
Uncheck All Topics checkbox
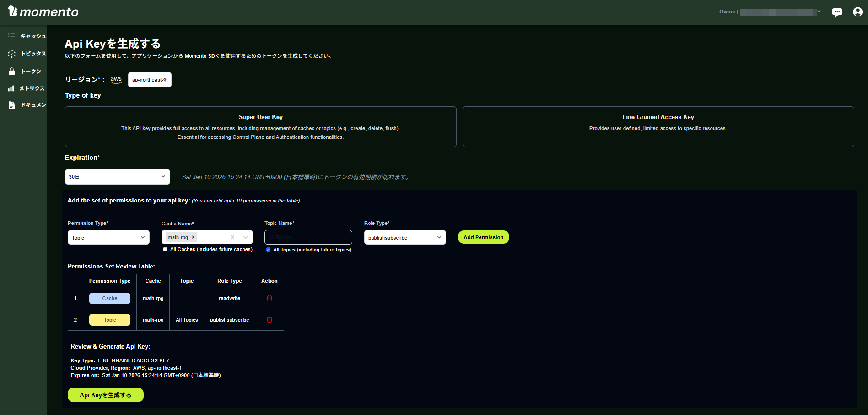click(x=268, y=250)
